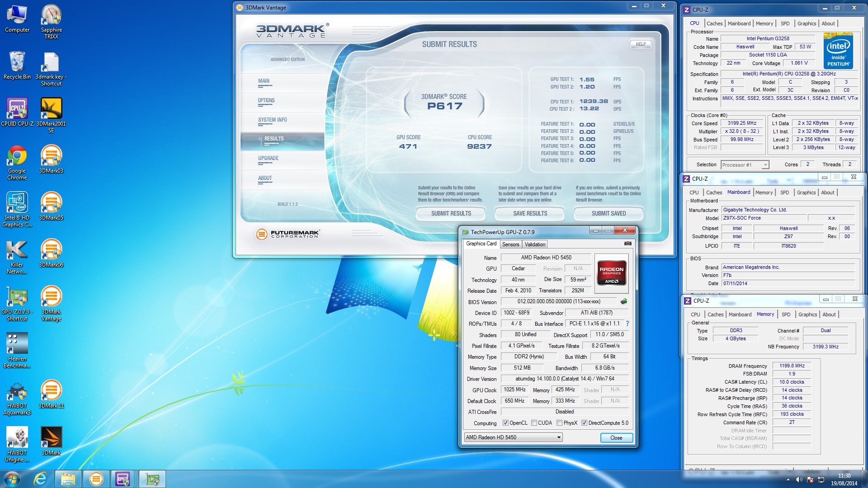The height and width of the screenshot is (488, 868).
Task: Launch 3DMark03 desktop shortcut
Action: coord(51,159)
